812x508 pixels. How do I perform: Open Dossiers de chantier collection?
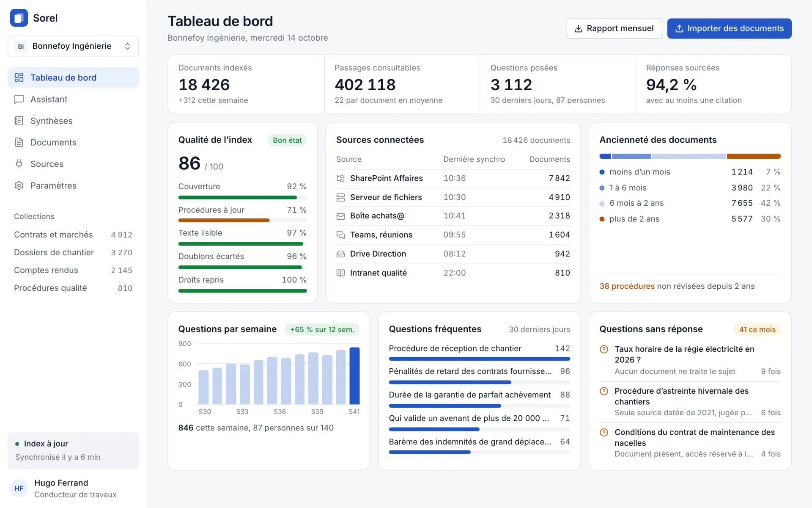[x=73, y=252]
